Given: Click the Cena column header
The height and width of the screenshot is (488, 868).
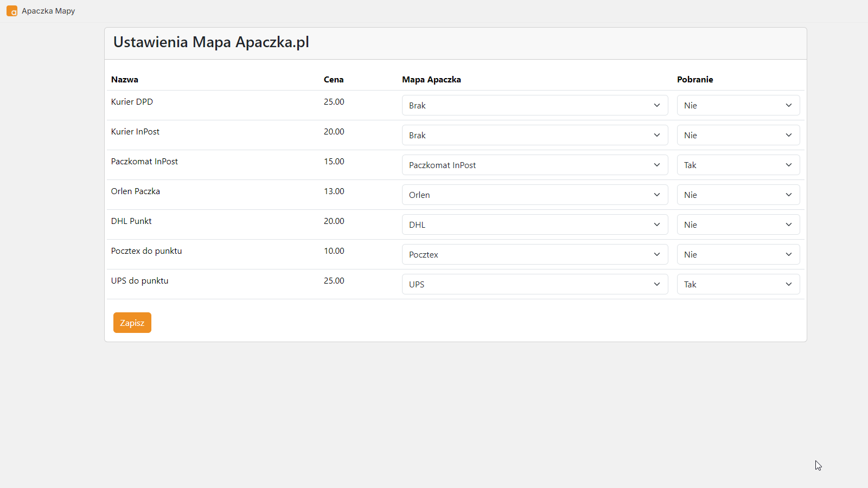Looking at the screenshot, I should coord(334,80).
